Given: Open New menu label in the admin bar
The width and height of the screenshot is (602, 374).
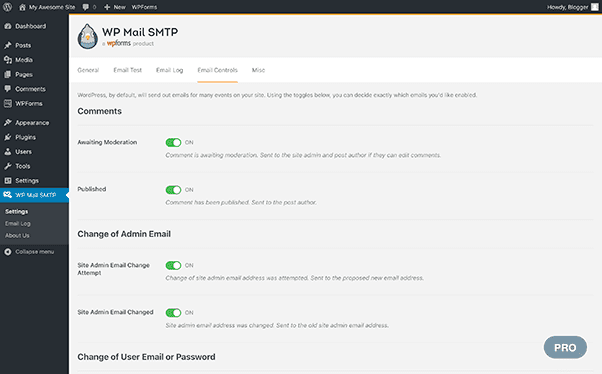Looking at the screenshot, I should click(x=119, y=7).
